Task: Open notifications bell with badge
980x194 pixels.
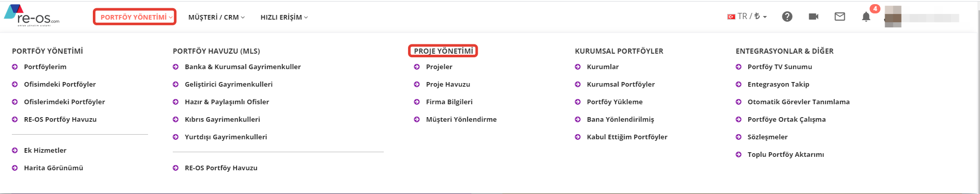Action: (866, 17)
